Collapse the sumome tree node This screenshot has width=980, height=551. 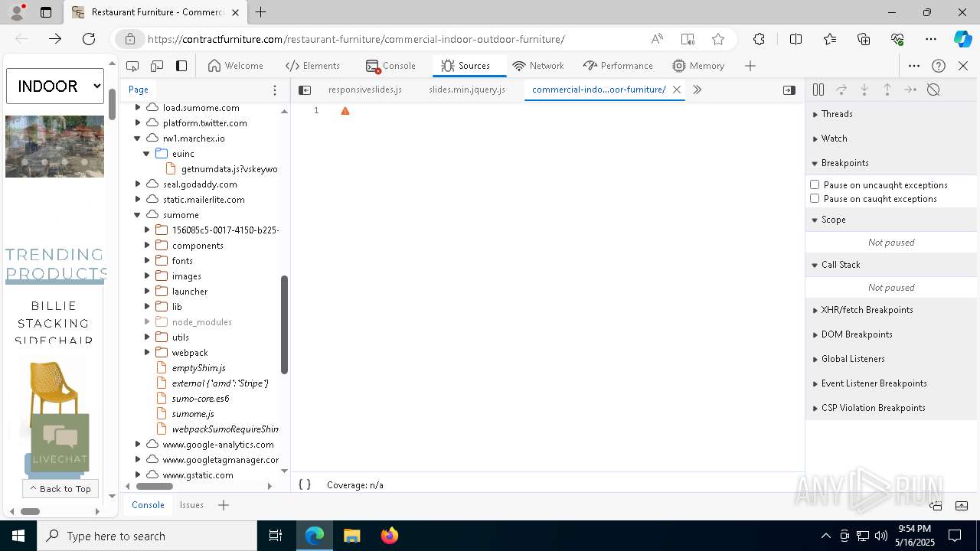(x=138, y=215)
